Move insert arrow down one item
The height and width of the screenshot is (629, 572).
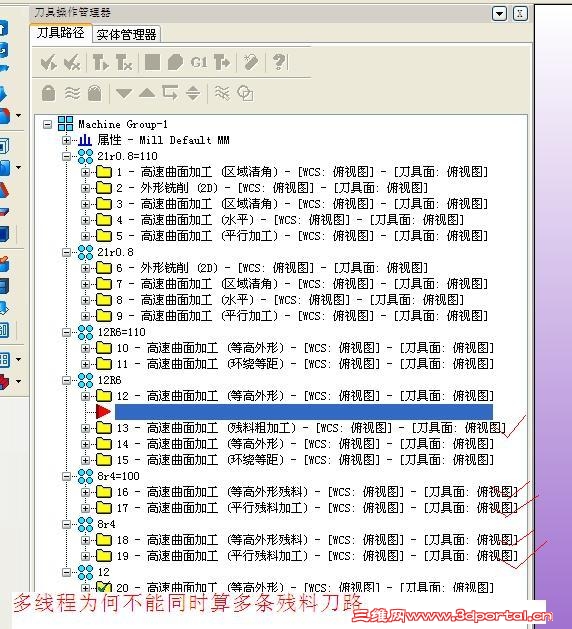click(x=124, y=94)
